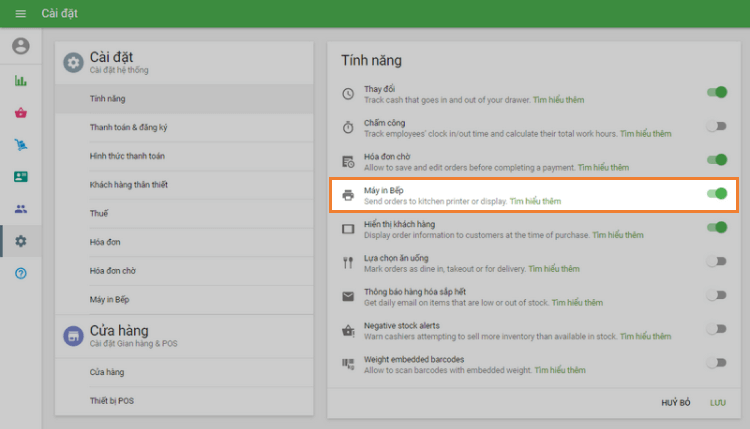Screen dimensions: 750x429
Task: Enable the Lựa chọn ăn uống toggle
Action: coord(716,261)
